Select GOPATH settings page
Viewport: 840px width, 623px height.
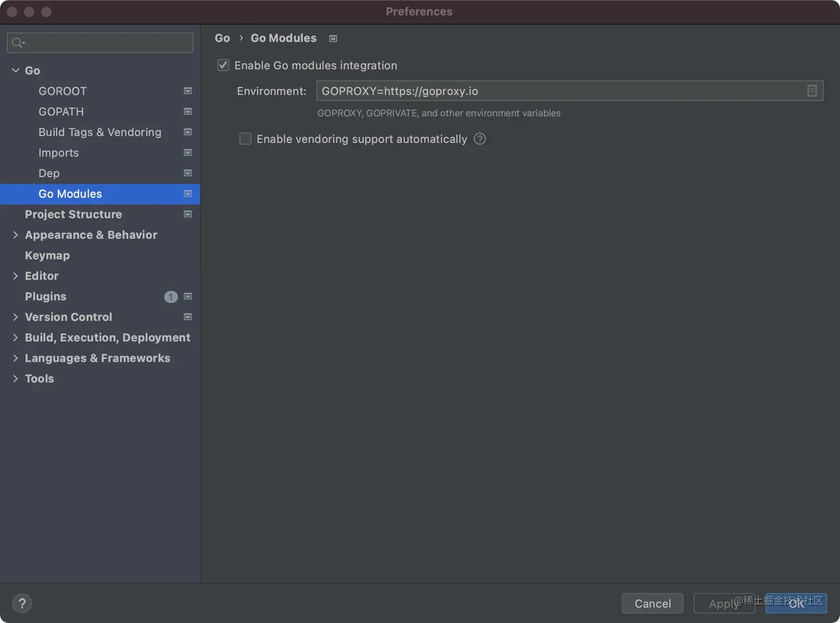pyautogui.click(x=100, y=111)
